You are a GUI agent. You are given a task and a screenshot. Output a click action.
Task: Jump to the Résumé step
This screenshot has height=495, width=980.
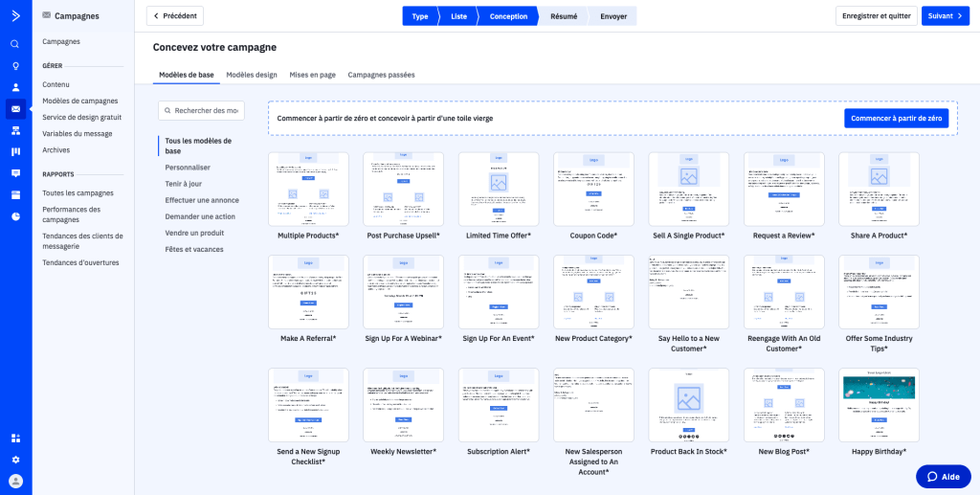coord(563,16)
